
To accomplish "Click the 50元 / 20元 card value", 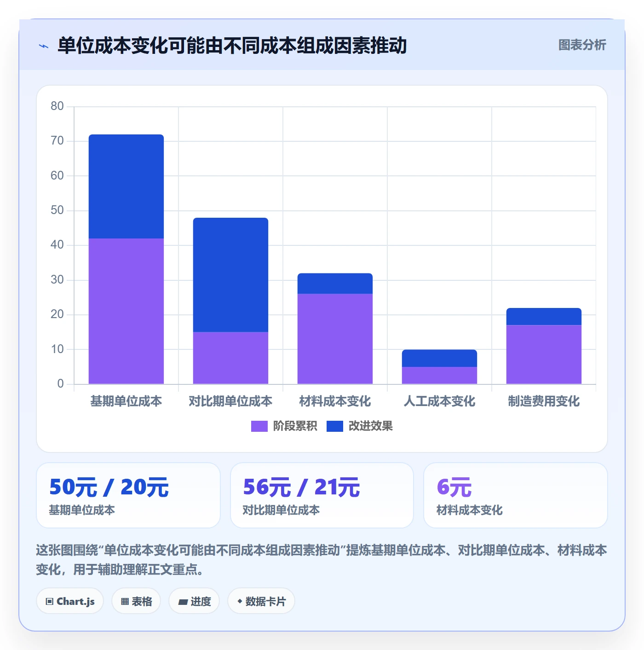I will [109, 487].
